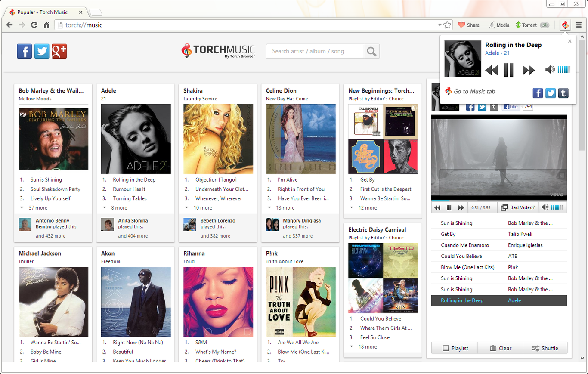588x374 pixels.
Task: Go to the browser home page
Action: click(46, 25)
